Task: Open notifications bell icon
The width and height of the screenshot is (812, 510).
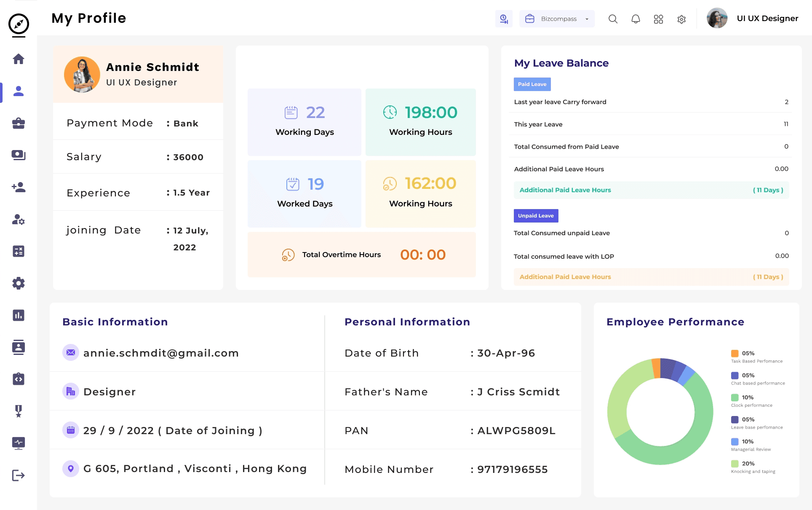Action: [636, 19]
